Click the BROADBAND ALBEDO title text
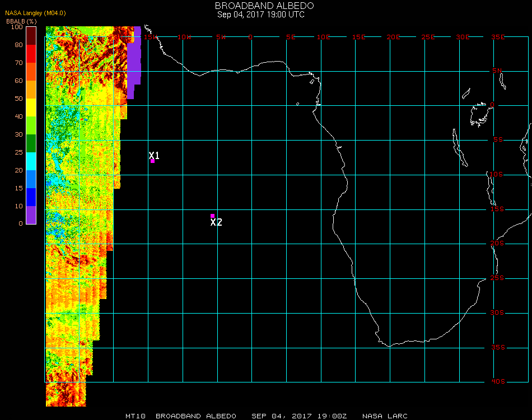The height and width of the screenshot is (420, 532). coord(264,6)
